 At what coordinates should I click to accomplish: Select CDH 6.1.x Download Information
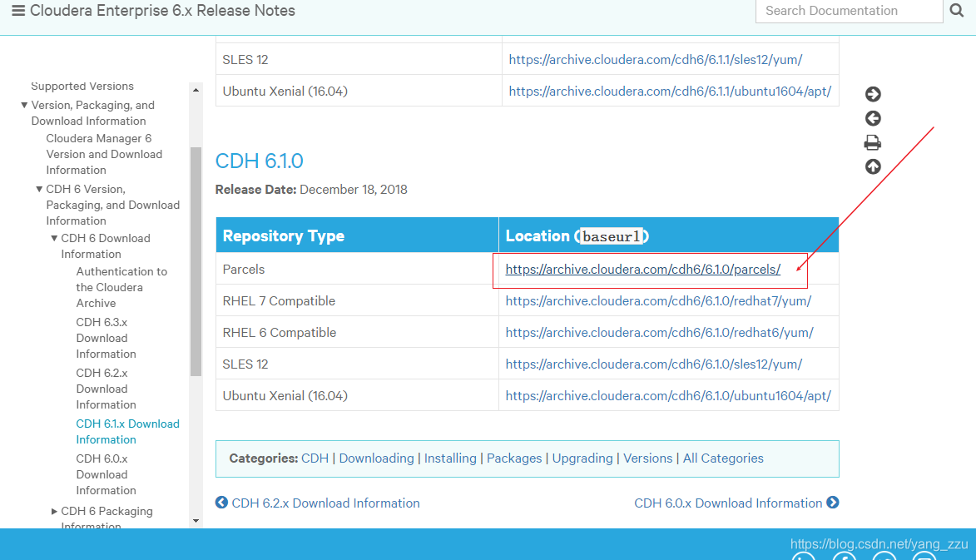tap(127, 431)
